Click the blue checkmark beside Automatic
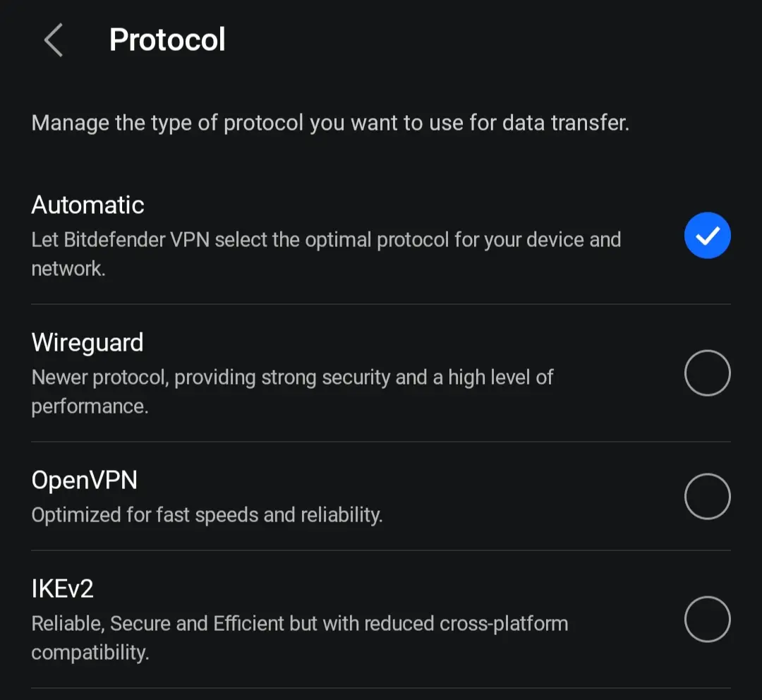This screenshot has height=700, width=762. pos(707,235)
